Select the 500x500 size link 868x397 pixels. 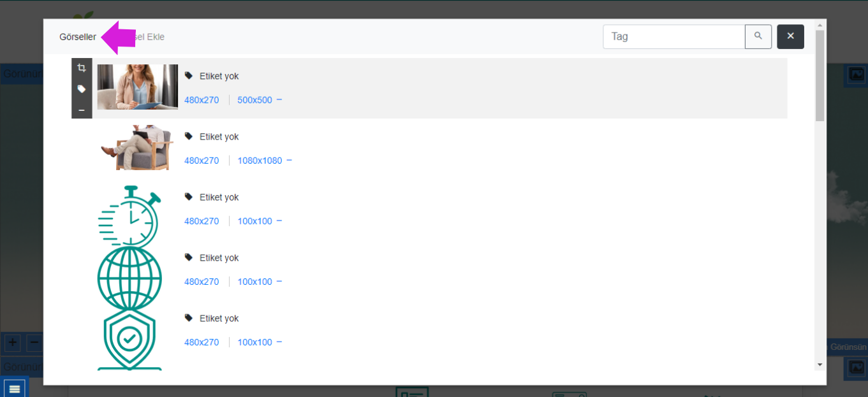254,100
